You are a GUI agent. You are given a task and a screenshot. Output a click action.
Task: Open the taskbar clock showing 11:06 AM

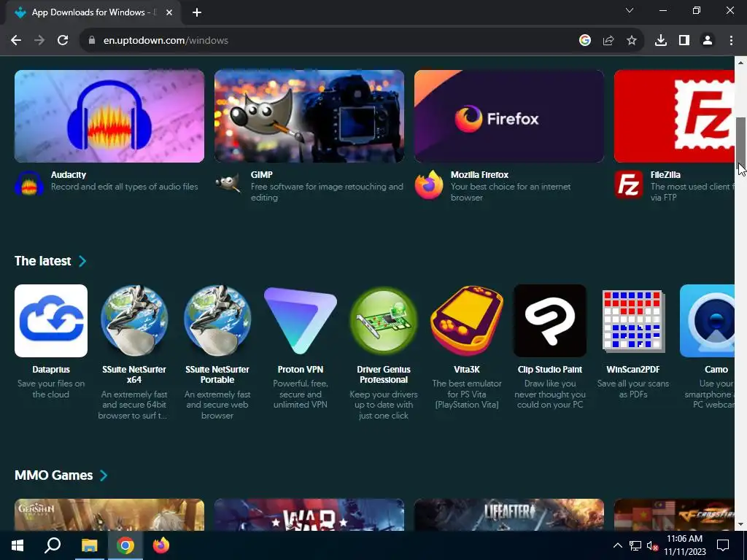point(684,545)
